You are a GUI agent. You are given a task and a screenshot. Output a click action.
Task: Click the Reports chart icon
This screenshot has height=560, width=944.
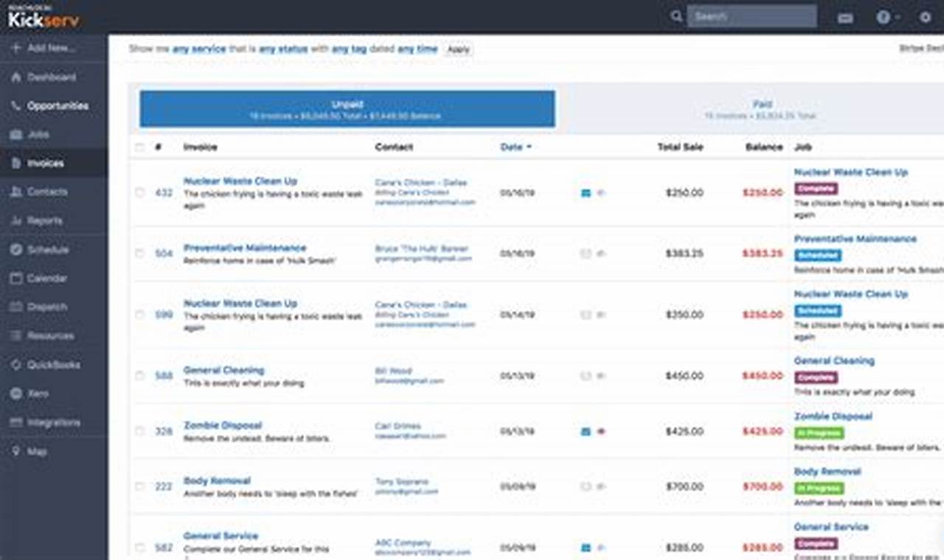coord(16,220)
